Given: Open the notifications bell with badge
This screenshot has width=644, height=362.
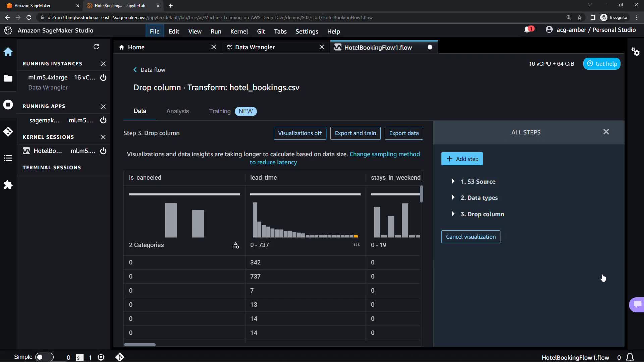Looking at the screenshot, I should 528,30.
